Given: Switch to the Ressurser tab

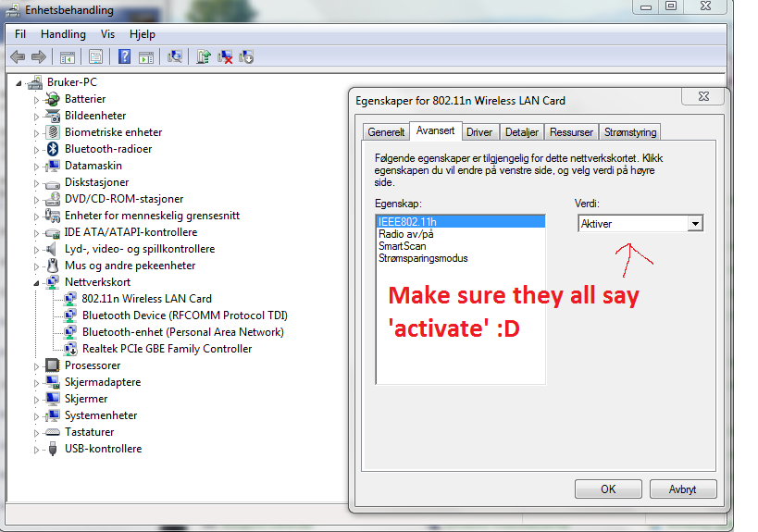Looking at the screenshot, I should pyautogui.click(x=571, y=132).
